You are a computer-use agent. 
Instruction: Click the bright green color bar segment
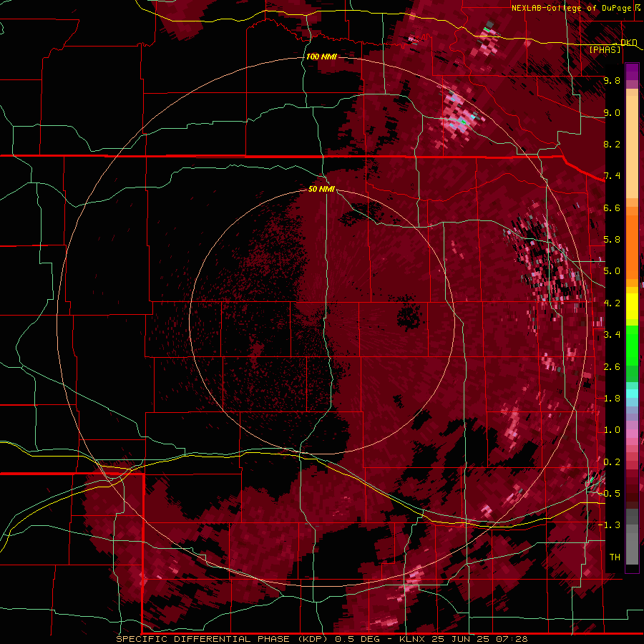(632, 345)
